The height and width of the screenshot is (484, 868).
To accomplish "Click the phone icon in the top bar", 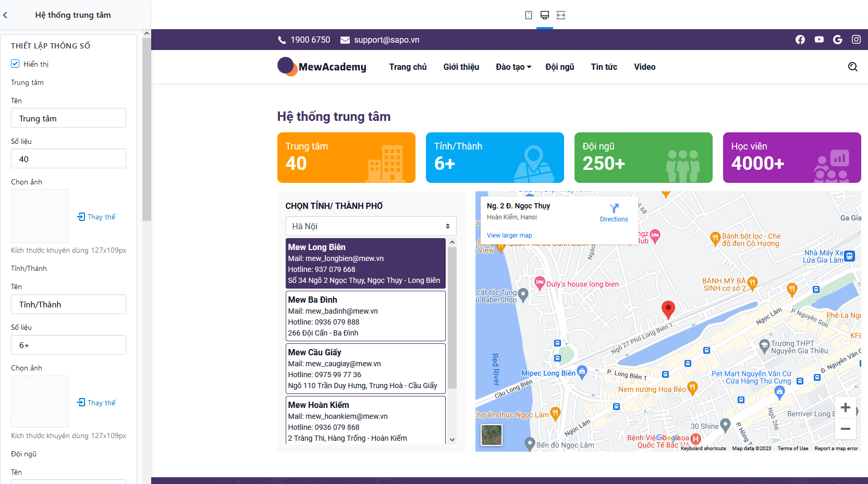I will [282, 40].
